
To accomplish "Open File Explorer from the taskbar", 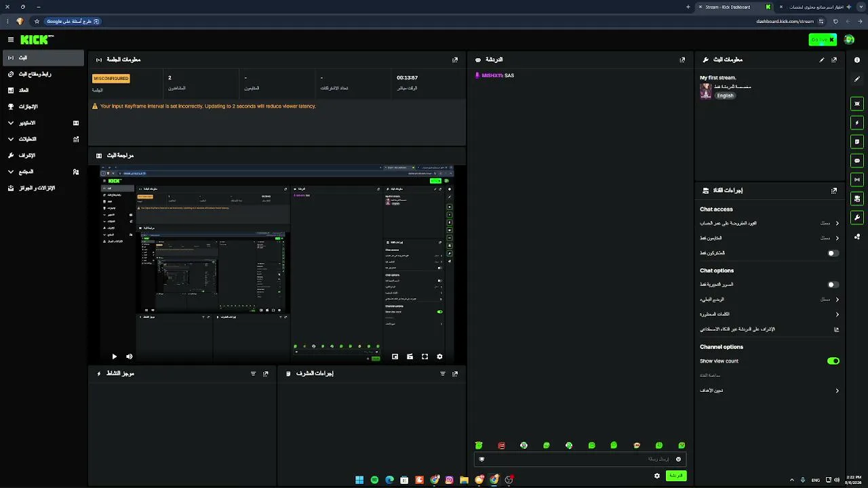I will pos(464,480).
